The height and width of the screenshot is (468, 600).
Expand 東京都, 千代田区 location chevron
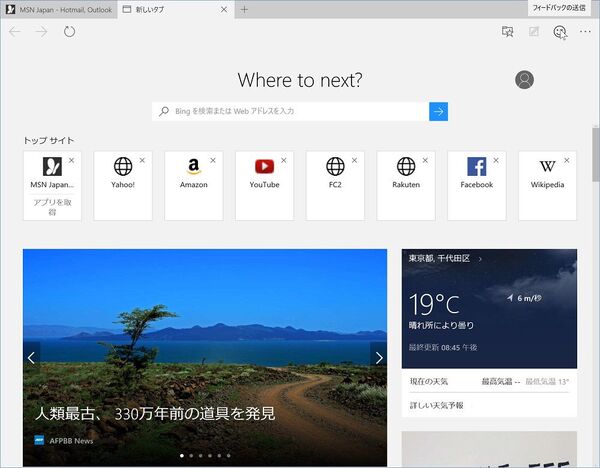click(480, 259)
